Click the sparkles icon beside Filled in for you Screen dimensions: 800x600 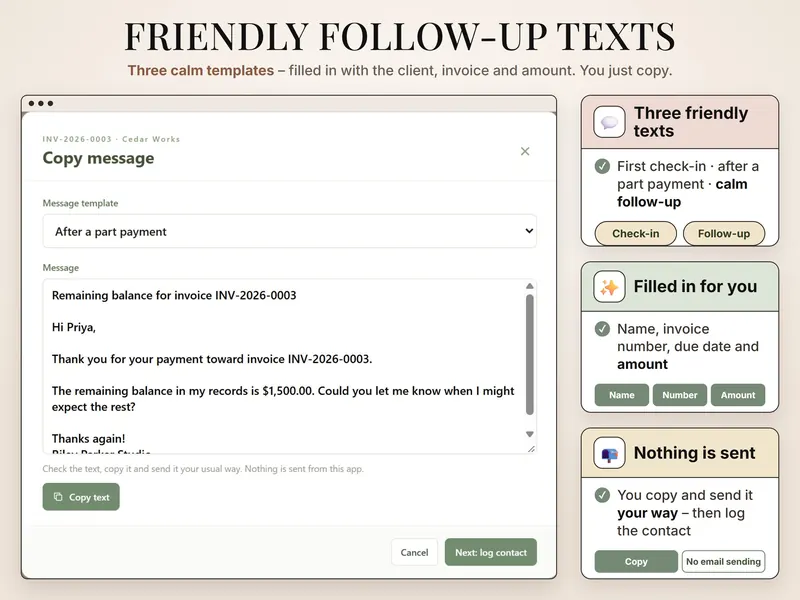click(609, 287)
